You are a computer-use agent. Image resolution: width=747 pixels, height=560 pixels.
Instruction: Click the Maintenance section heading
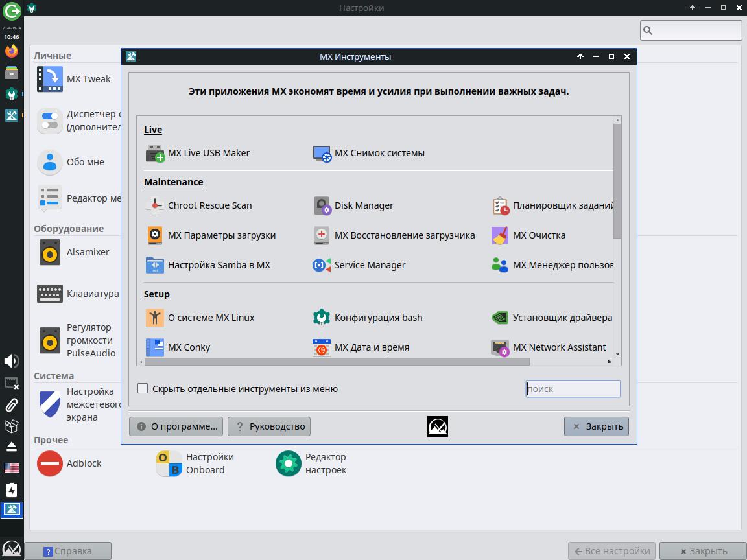(173, 182)
